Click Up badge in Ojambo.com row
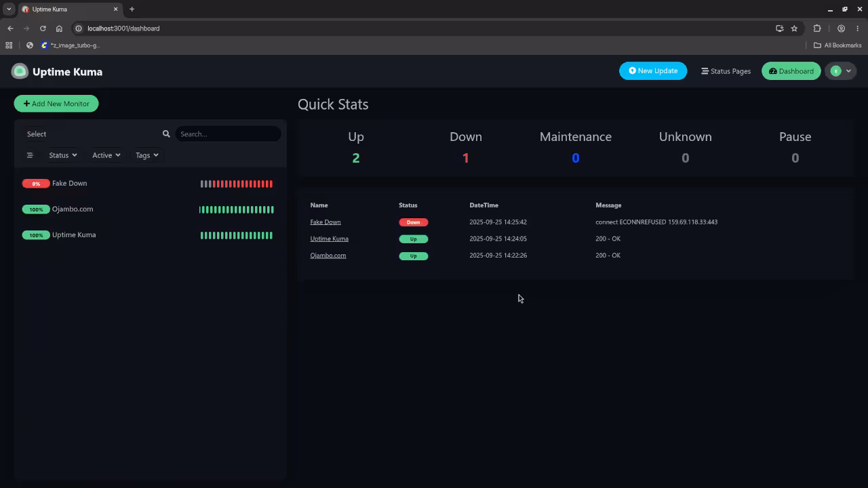 tap(413, 256)
